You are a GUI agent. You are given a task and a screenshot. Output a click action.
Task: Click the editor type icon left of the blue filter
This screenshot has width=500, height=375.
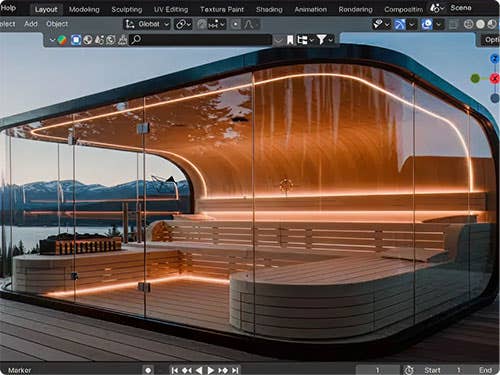click(62, 40)
